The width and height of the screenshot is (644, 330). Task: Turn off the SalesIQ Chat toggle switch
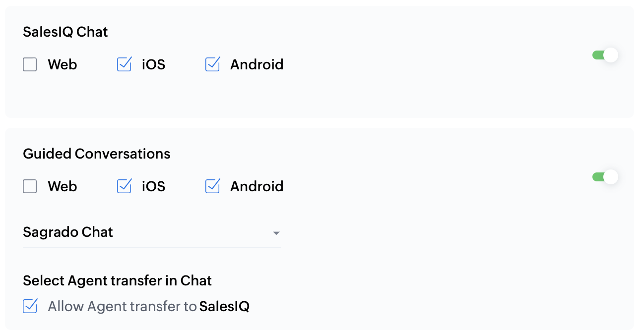(x=605, y=55)
